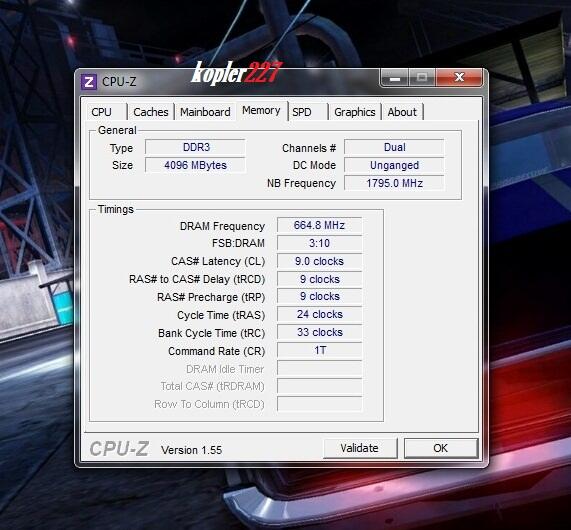571x530 pixels.
Task: Go to the About tab
Action: pos(402,112)
